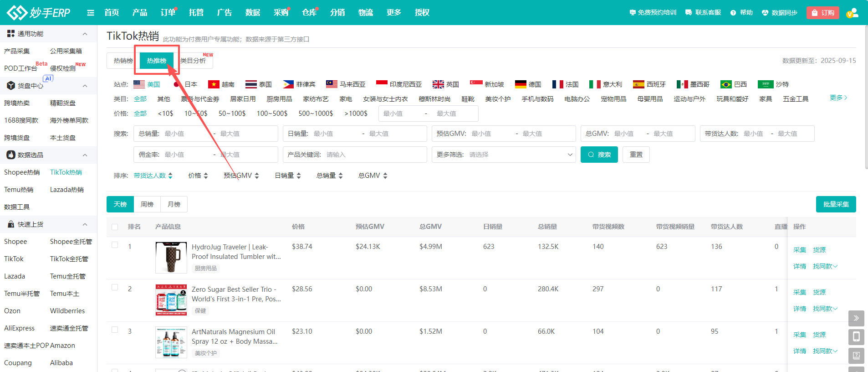This screenshot has height=372, width=868.
Task: Collapse the 通用功能 sidebar section
Action: pos(85,34)
